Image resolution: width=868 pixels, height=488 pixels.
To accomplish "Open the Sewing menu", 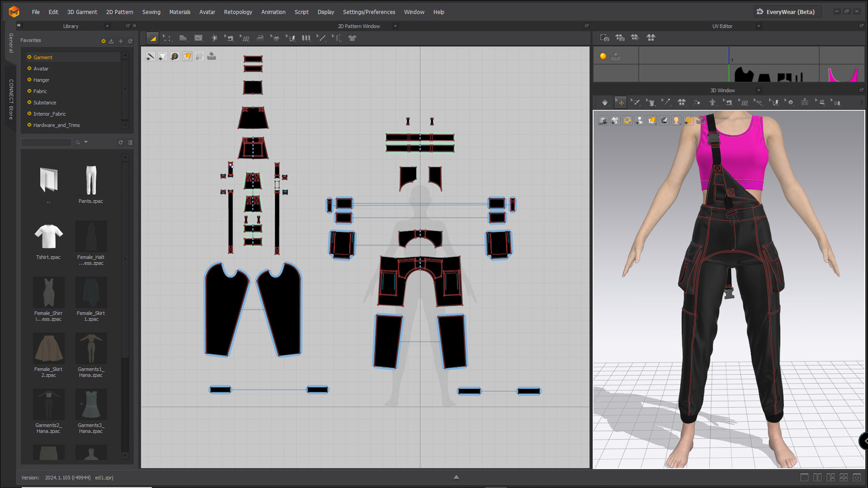I will pos(151,12).
